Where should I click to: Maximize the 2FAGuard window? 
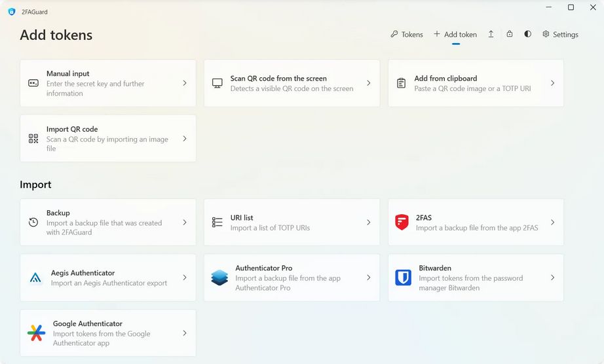(x=571, y=7)
